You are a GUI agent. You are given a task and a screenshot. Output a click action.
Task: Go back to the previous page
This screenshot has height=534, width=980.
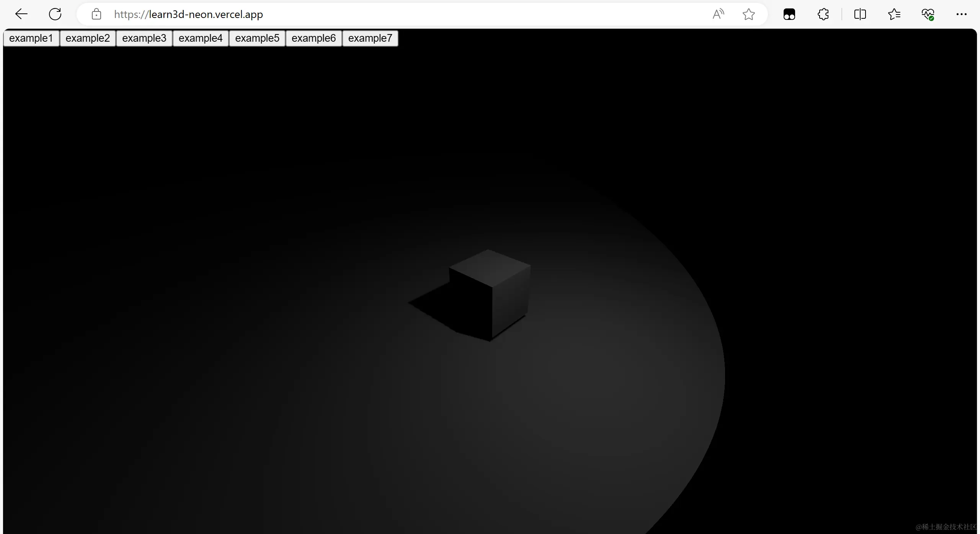point(21,15)
